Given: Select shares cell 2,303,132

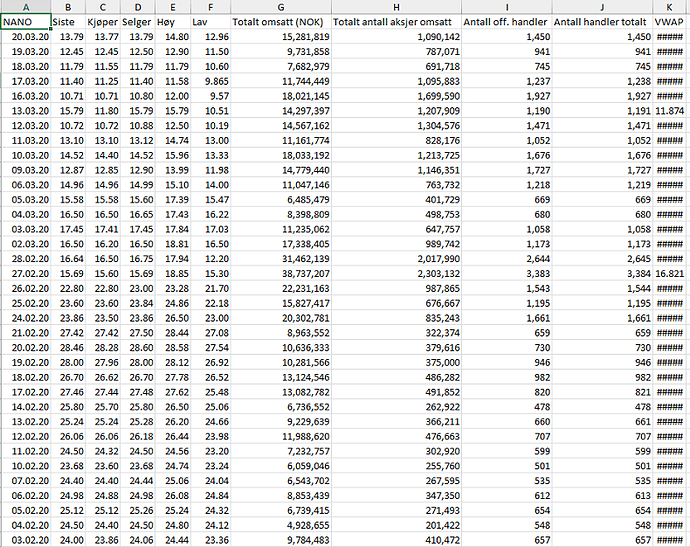Looking at the screenshot, I should (396, 274).
